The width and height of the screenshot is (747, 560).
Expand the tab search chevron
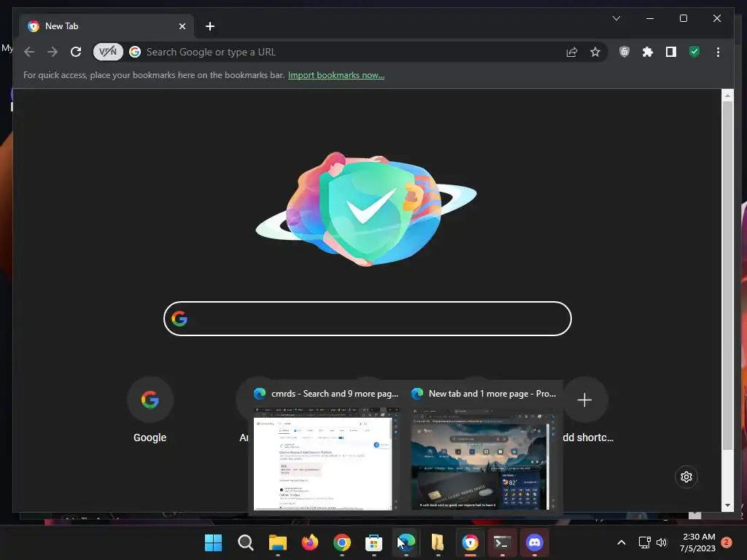(616, 18)
